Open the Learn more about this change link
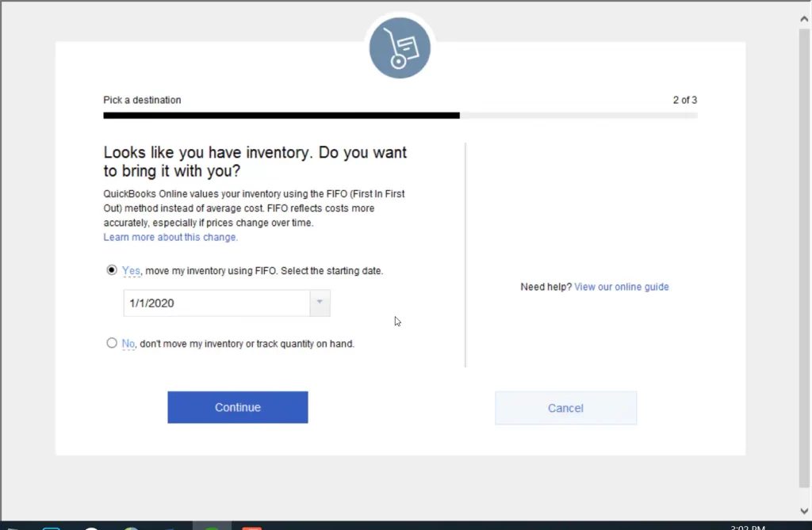This screenshot has height=530, width=812. tap(170, 237)
